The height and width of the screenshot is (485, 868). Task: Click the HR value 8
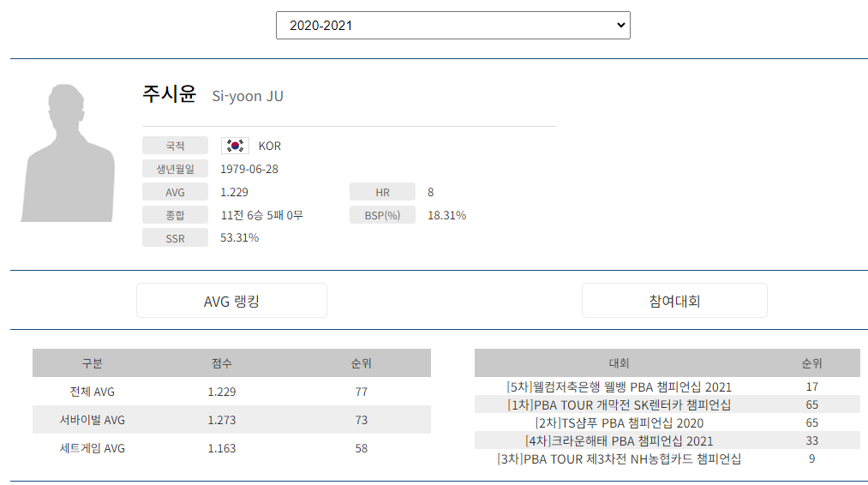431,192
